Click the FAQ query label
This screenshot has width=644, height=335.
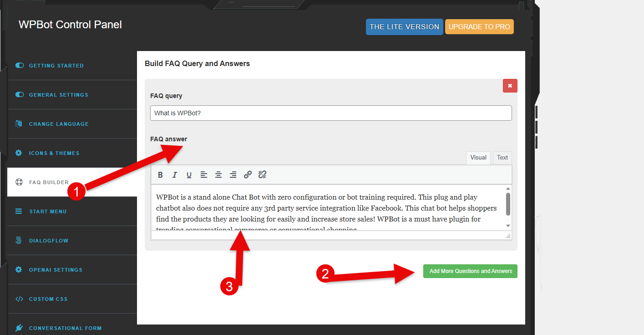click(x=166, y=96)
